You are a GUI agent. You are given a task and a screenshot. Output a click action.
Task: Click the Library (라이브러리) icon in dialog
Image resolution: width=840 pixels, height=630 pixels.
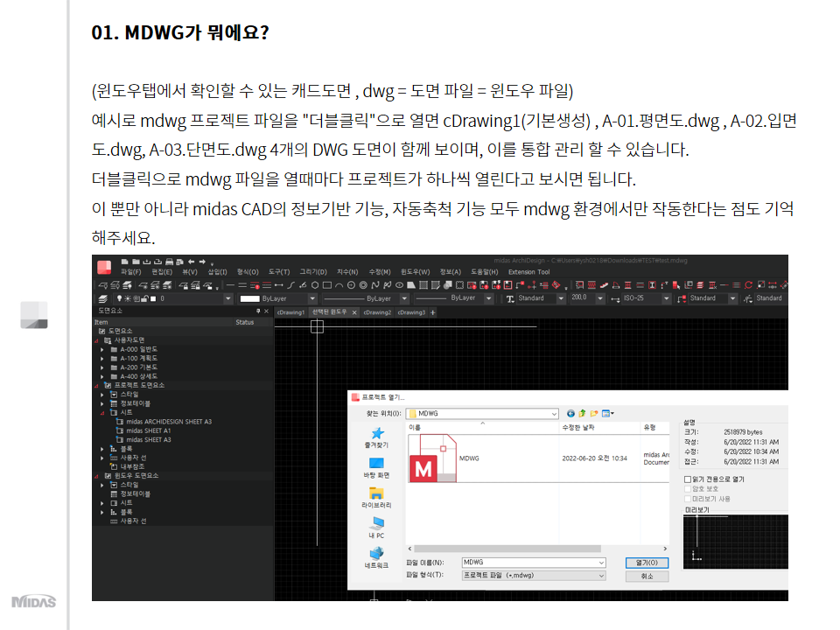click(x=376, y=493)
